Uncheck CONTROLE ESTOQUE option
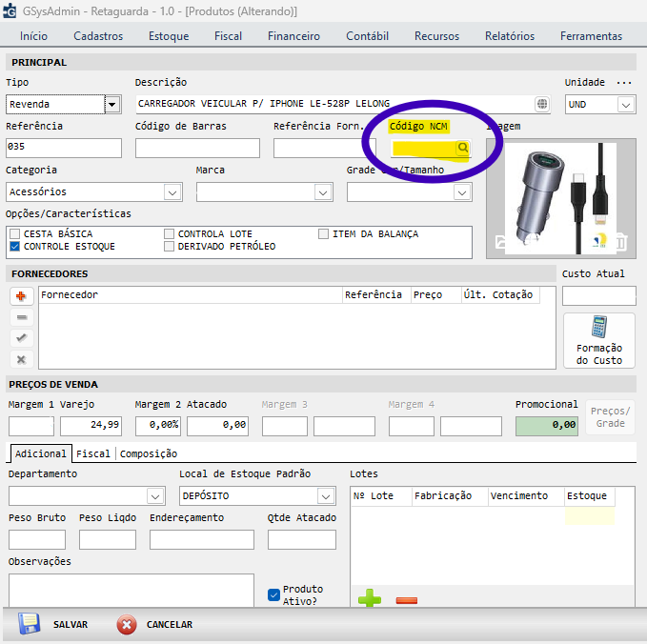 (x=14, y=246)
